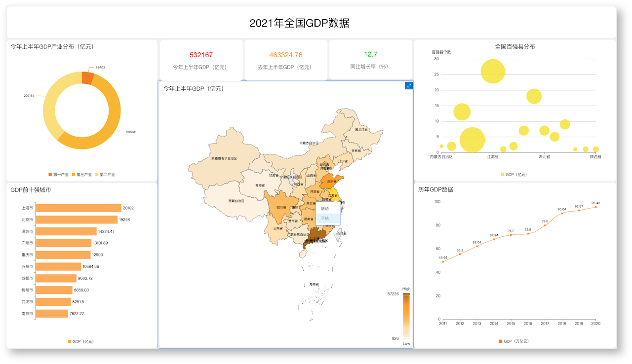The width and height of the screenshot is (632, 364).
Task: Select the small dark-orange 第一产业 donut segment
Action: tap(87, 78)
